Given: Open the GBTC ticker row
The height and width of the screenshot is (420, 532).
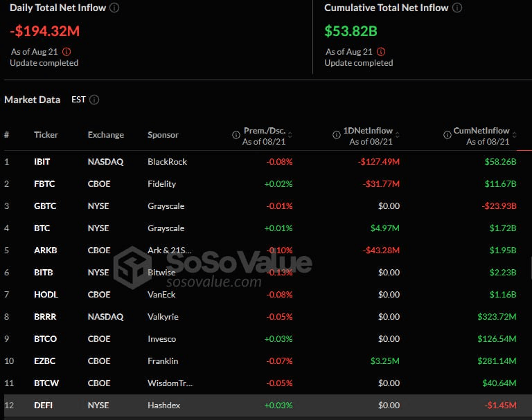Looking at the screenshot, I should point(266,206).
